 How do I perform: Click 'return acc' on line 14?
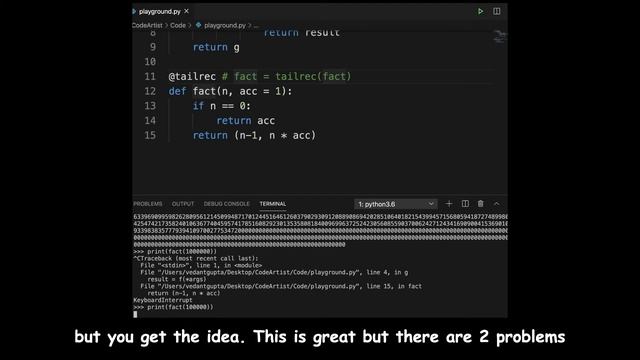coord(245,120)
